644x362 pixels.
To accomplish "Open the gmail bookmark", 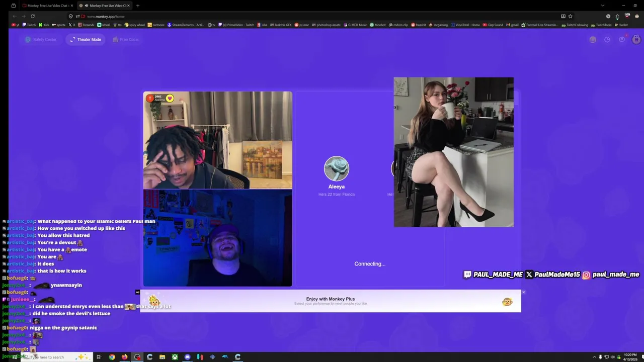I will (512, 25).
